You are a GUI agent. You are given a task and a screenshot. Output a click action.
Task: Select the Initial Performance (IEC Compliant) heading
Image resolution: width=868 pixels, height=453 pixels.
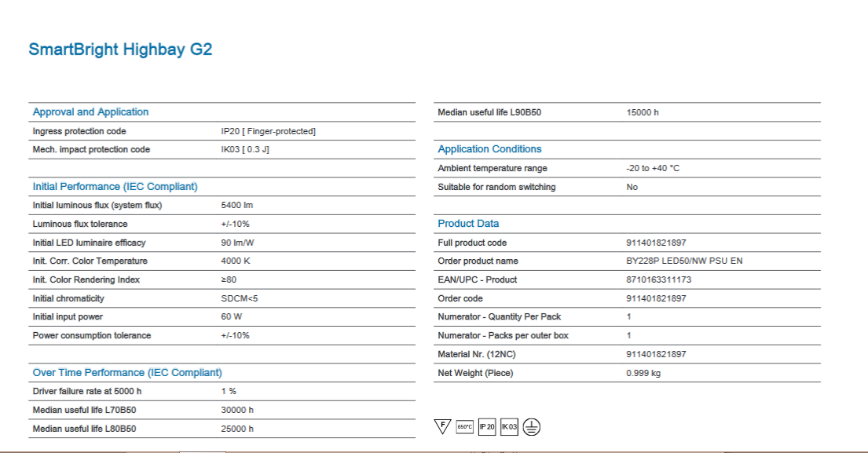115,186
